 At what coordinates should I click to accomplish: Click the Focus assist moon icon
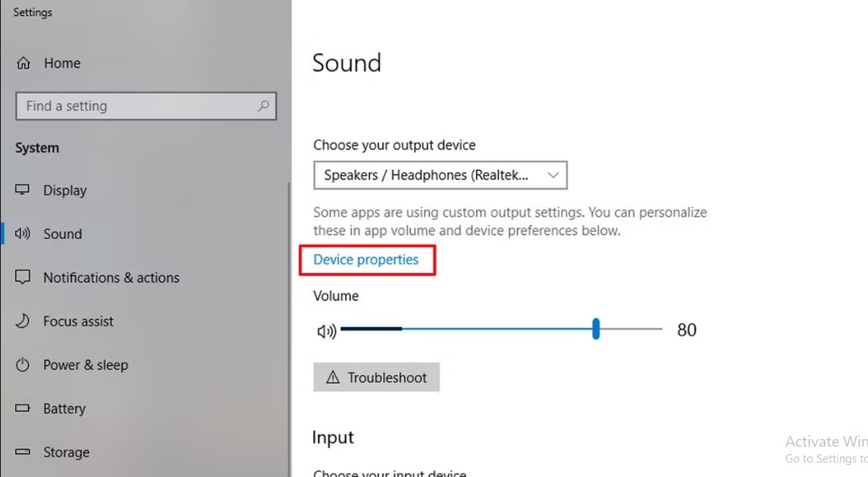(x=22, y=321)
